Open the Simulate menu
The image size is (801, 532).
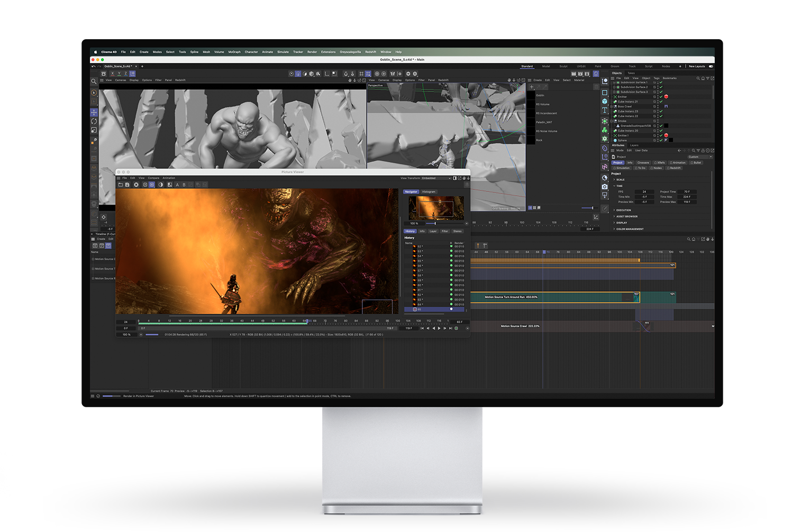tap(283, 52)
